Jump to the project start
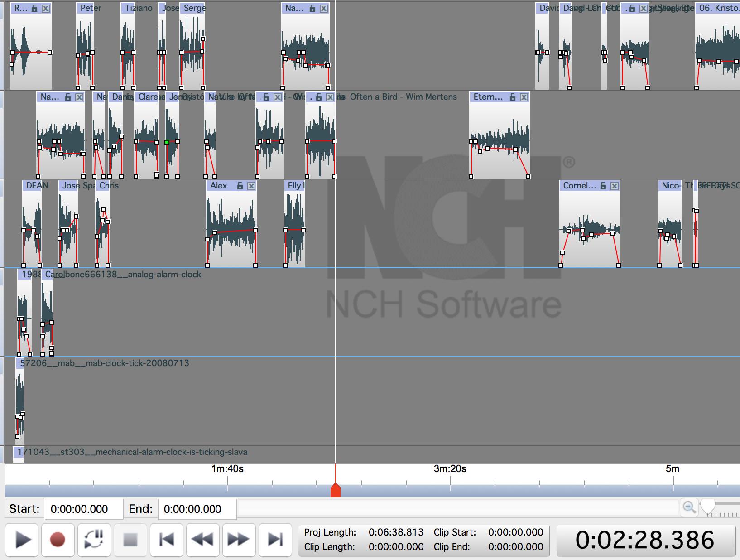Screen dimensions: 740x560 click(167, 540)
